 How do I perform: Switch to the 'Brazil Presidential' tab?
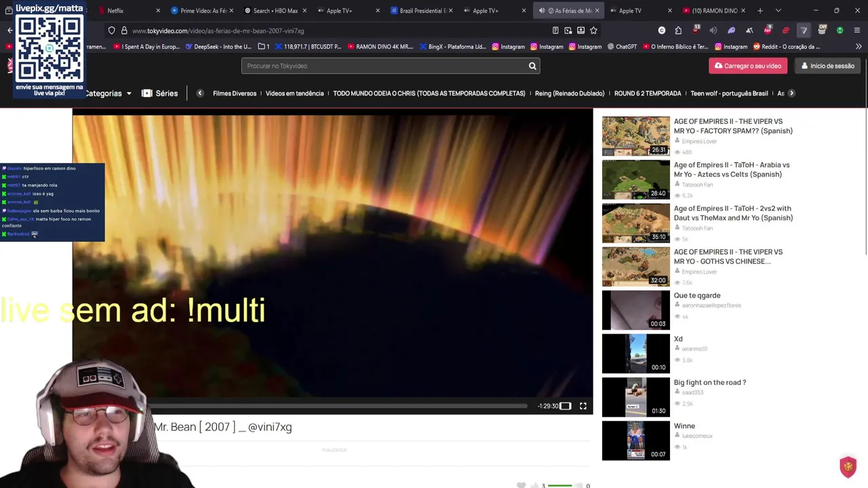coord(420,11)
